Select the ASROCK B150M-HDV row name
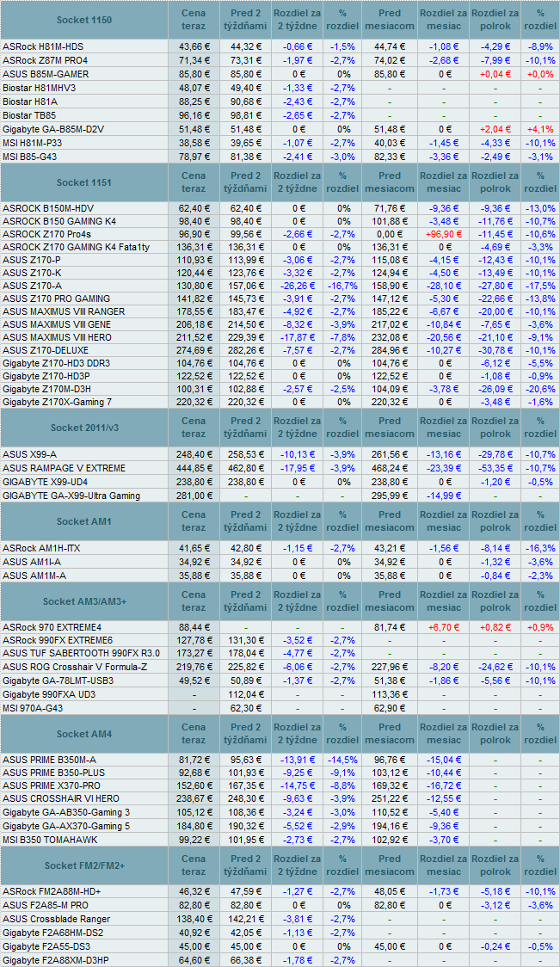560x967 pixels. (48, 208)
